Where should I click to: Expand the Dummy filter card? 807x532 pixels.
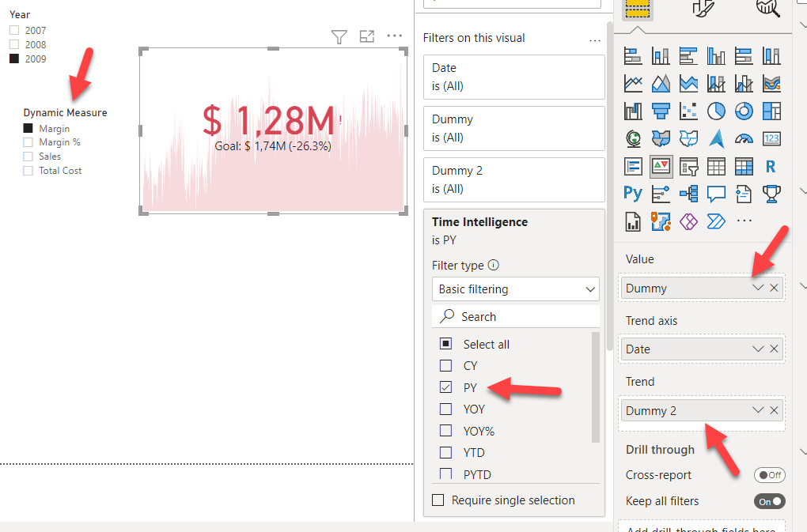pyautogui.click(x=513, y=128)
